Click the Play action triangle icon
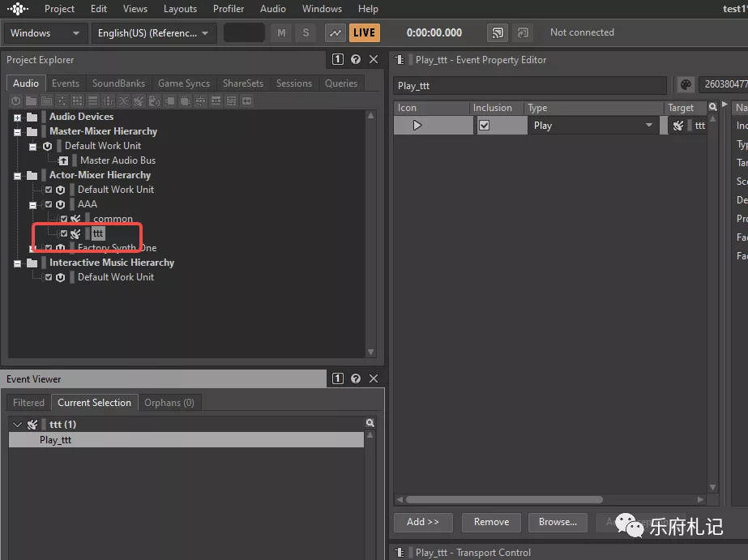Screen dimensions: 748x560 pos(417,126)
